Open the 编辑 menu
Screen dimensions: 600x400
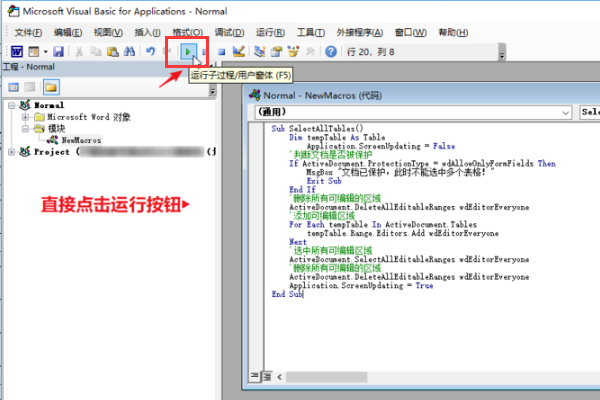pos(68,33)
